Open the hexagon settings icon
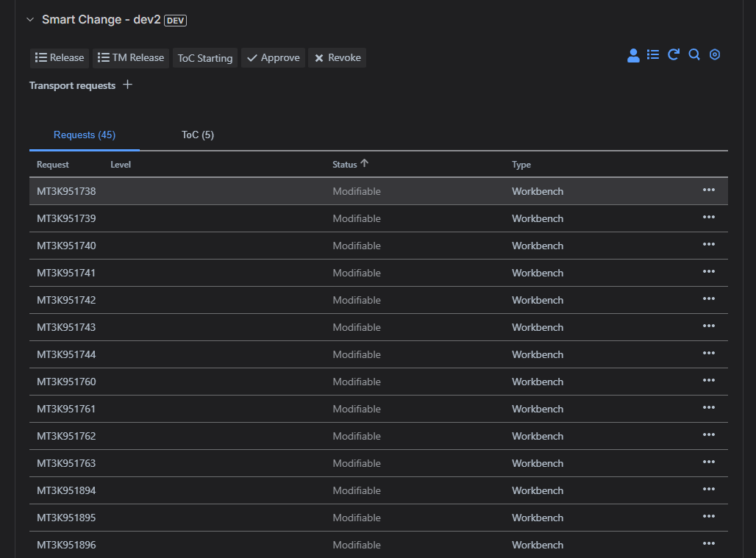 pyautogui.click(x=714, y=55)
